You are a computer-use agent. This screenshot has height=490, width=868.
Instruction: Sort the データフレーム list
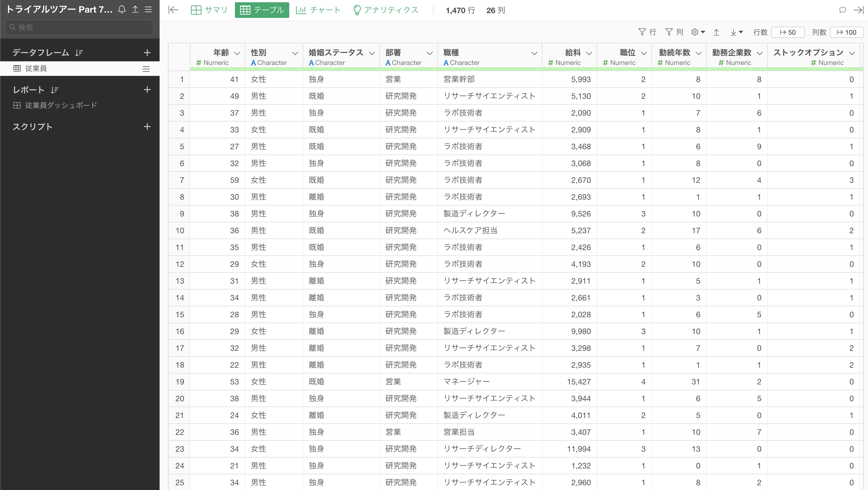[x=79, y=53]
